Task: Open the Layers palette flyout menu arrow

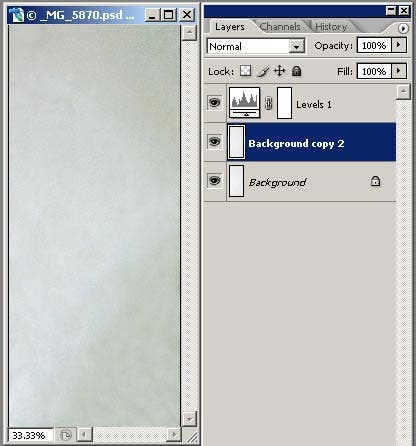Action: click(x=403, y=28)
